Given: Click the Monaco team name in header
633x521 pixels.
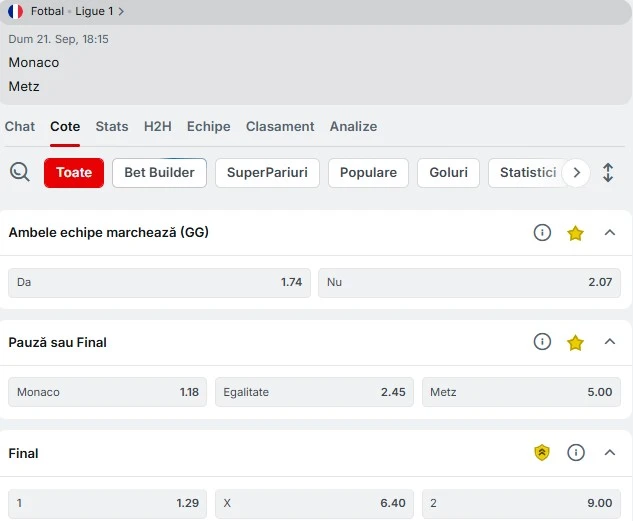Looking at the screenshot, I should click(x=34, y=63).
